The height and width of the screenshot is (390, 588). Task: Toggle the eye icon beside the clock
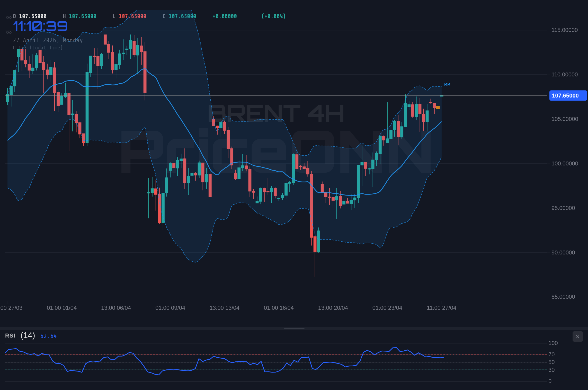point(8,32)
